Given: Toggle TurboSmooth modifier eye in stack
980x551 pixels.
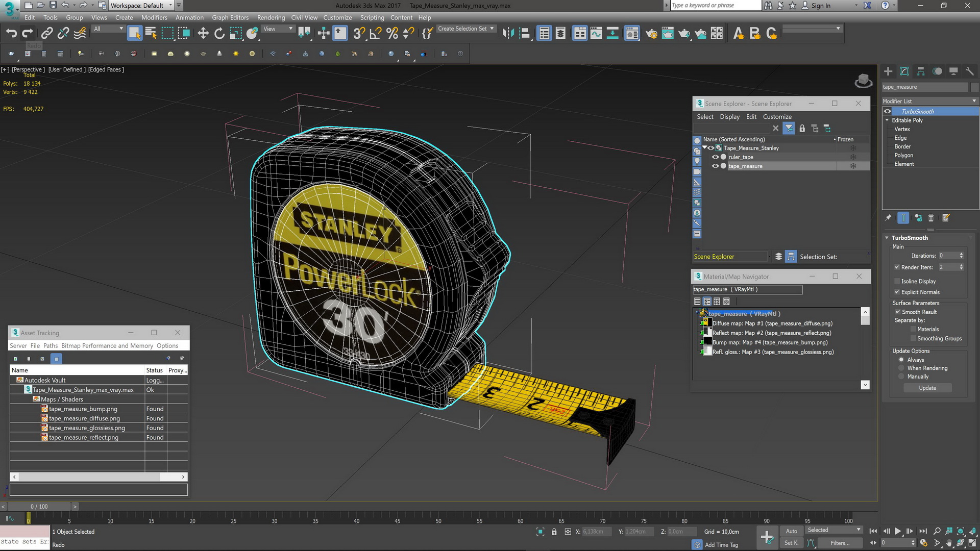Looking at the screenshot, I should pos(888,112).
